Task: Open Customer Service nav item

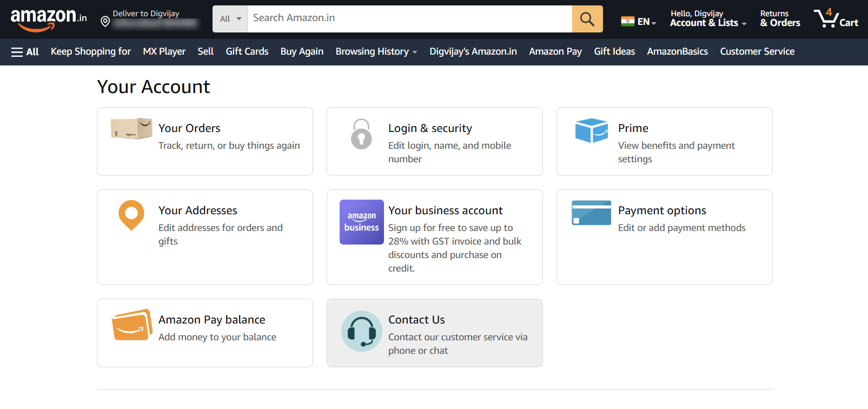Action: [x=757, y=52]
